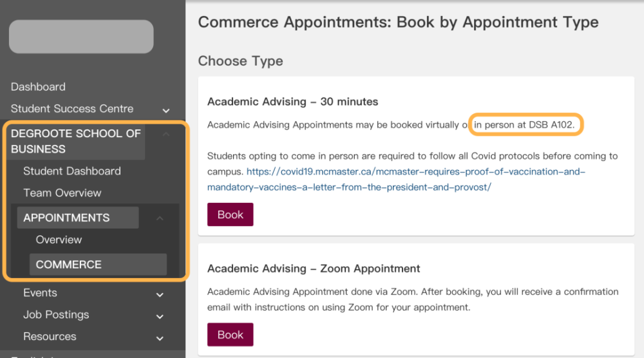Go to Student Dashboard
The image size is (644, 358).
coord(72,171)
